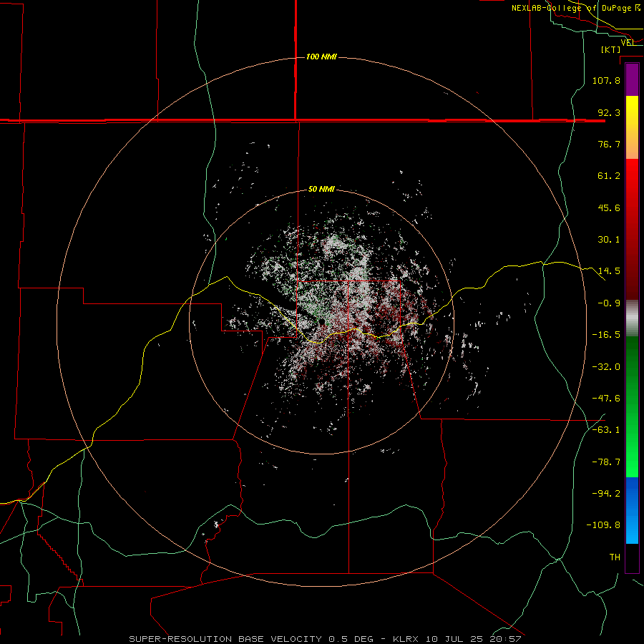This screenshot has width=644, height=644.
Task: Pick the bright red segment of the velocity scale
Action: coord(632,229)
